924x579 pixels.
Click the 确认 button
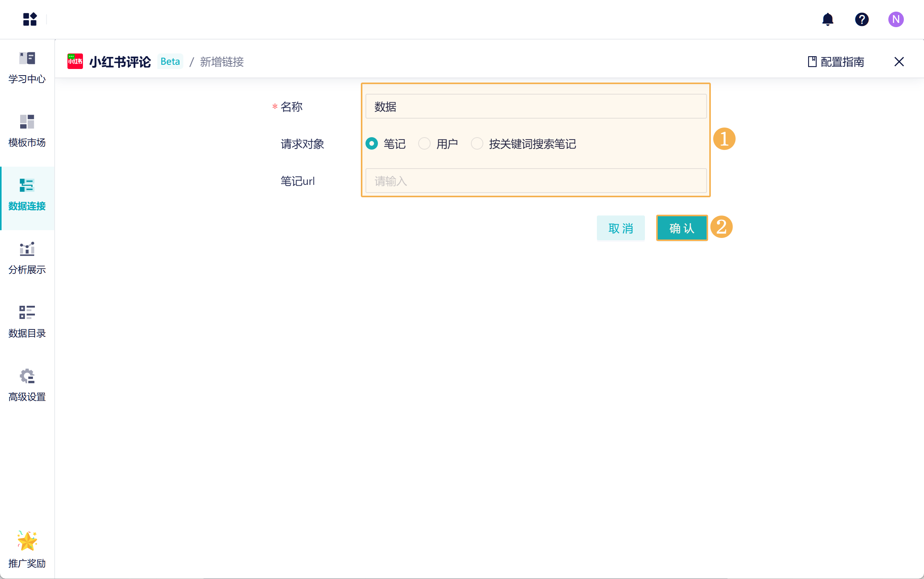point(682,228)
